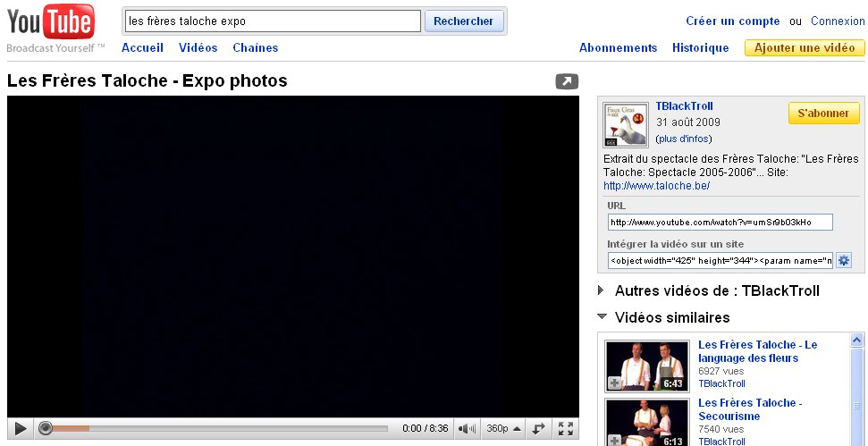Click the video display area
Viewport: 868px width, 446px height.
(x=293, y=257)
